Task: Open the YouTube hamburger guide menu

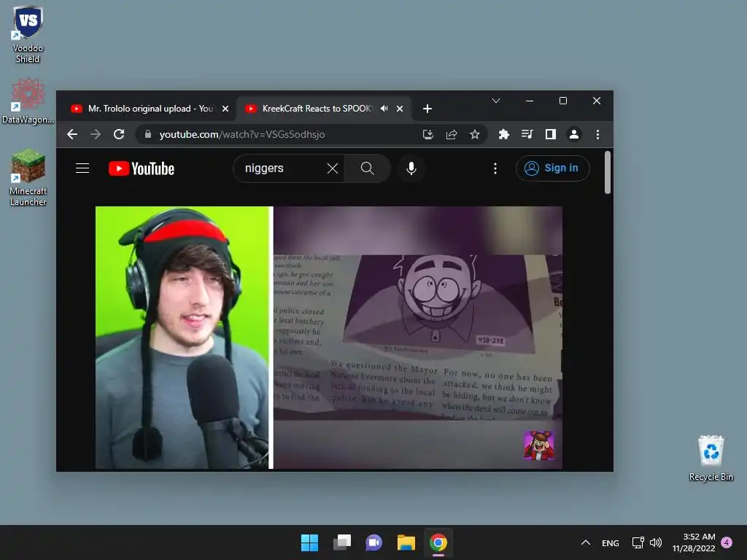Action: [82, 168]
